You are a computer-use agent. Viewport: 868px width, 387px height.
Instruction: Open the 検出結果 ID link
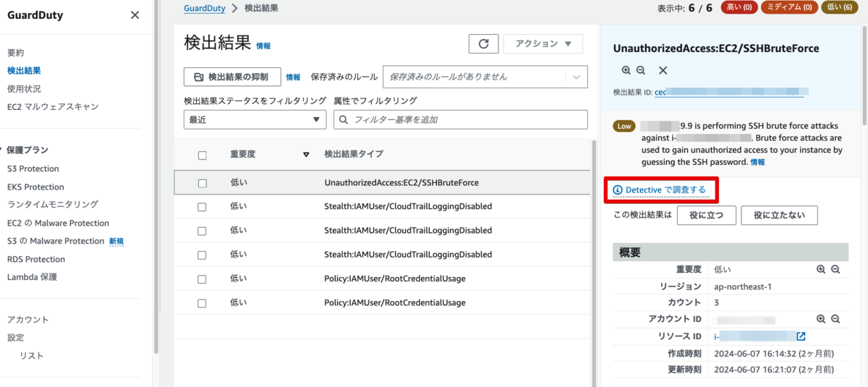pyautogui.click(x=731, y=93)
